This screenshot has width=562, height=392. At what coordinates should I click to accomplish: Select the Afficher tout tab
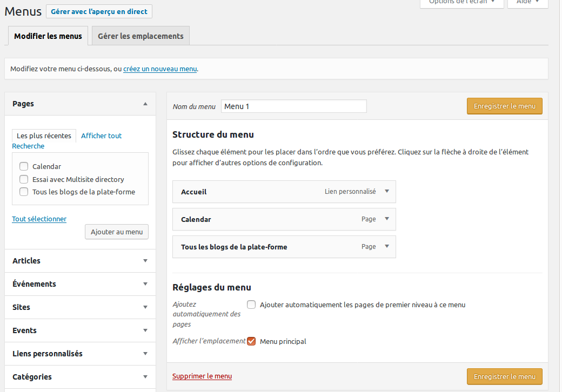(x=101, y=136)
